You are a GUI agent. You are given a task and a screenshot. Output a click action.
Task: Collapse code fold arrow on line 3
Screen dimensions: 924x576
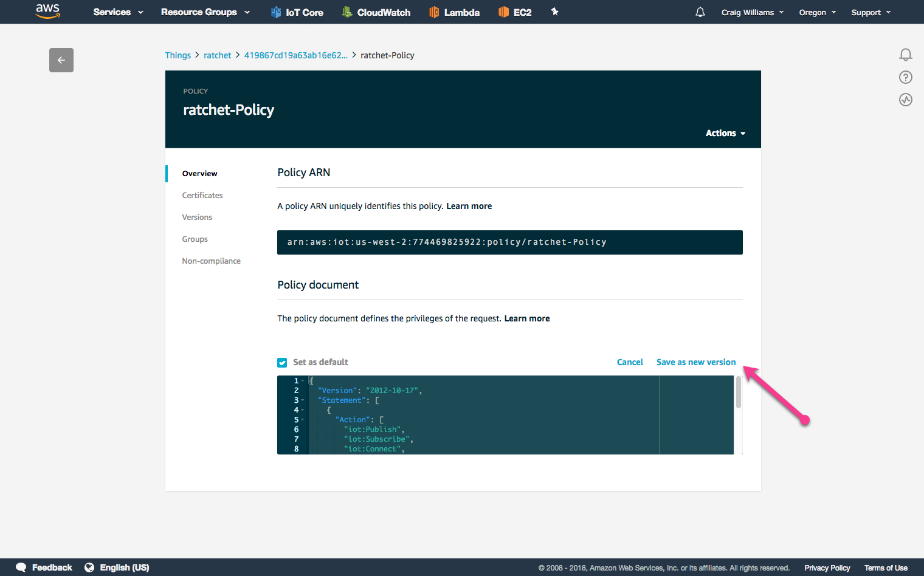[302, 400]
